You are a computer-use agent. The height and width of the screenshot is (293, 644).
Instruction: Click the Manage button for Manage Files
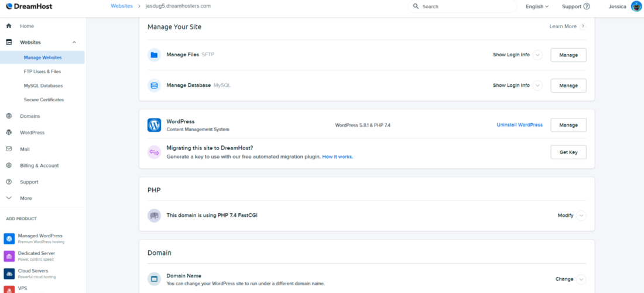pos(568,54)
